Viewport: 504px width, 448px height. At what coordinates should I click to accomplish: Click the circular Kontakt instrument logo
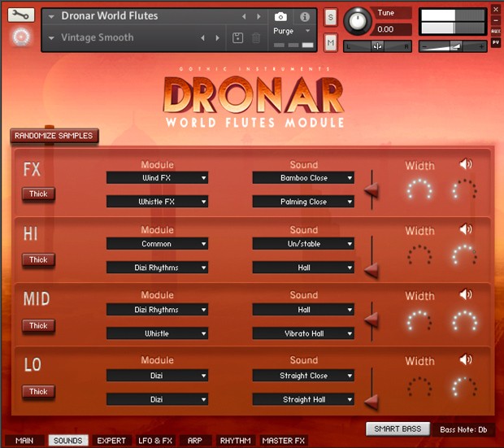pyautogui.click(x=21, y=37)
